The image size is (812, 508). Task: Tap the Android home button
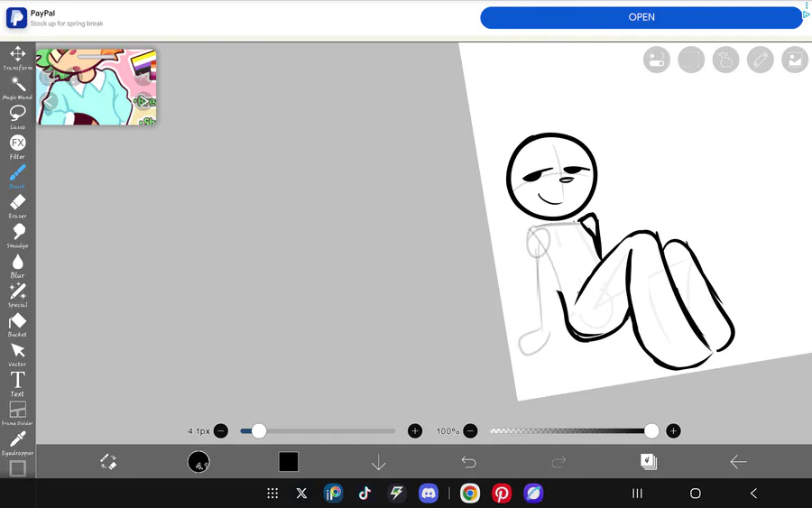[696, 494]
